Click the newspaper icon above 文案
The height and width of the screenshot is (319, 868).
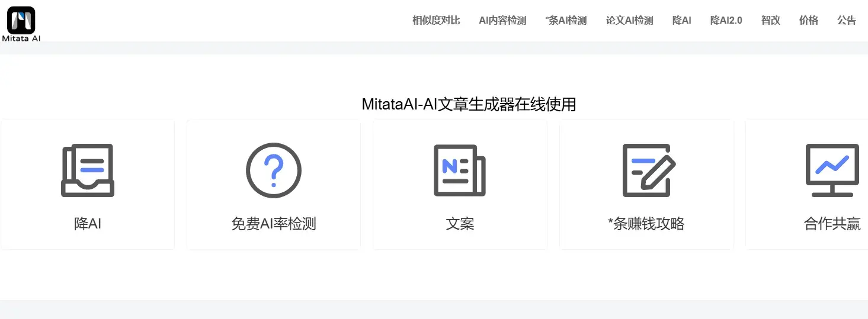pyautogui.click(x=459, y=170)
